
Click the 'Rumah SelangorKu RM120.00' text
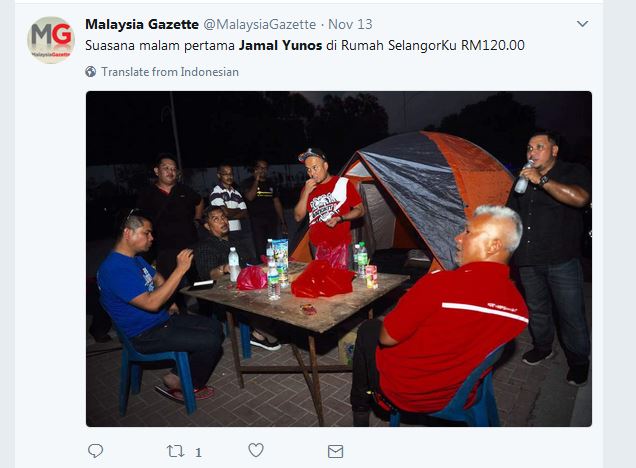pos(433,45)
